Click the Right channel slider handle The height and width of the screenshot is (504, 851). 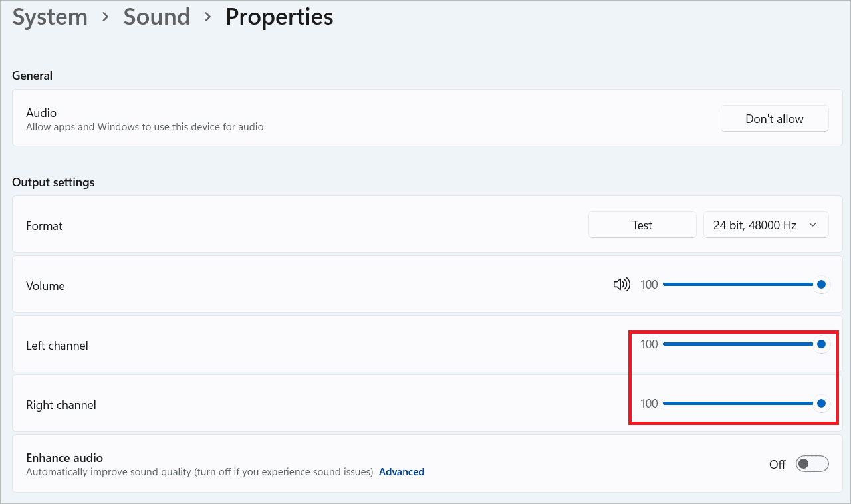(x=821, y=403)
